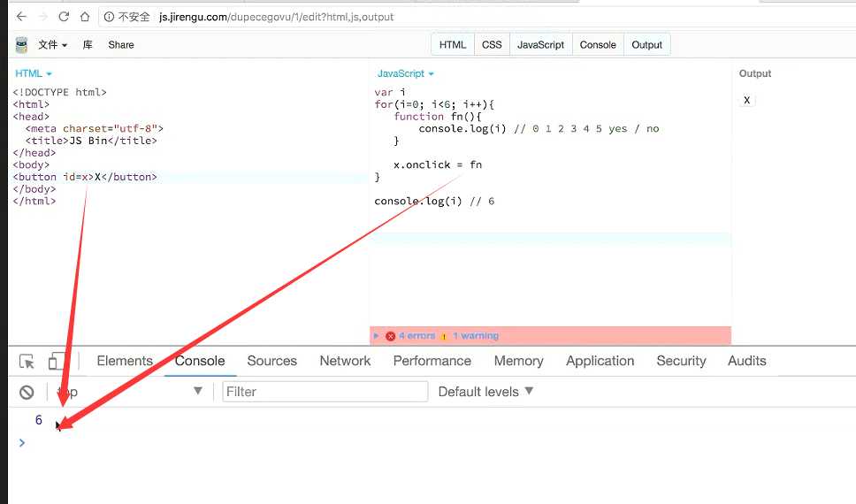856x504 pixels.
Task: Switch to the Console devtools tab
Action: (x=200, y=361)
